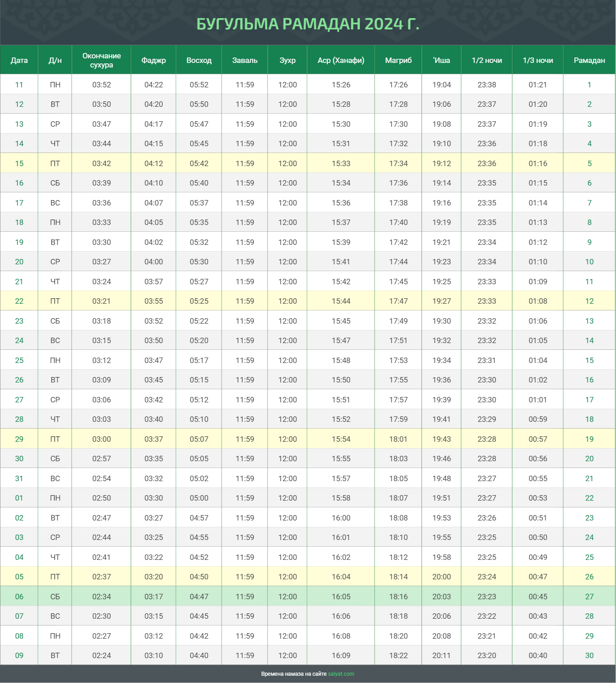Viewport: 616px width, 683px height.
Task: Select sunrise time 05:15 on date 26
Action: [199, 380]
